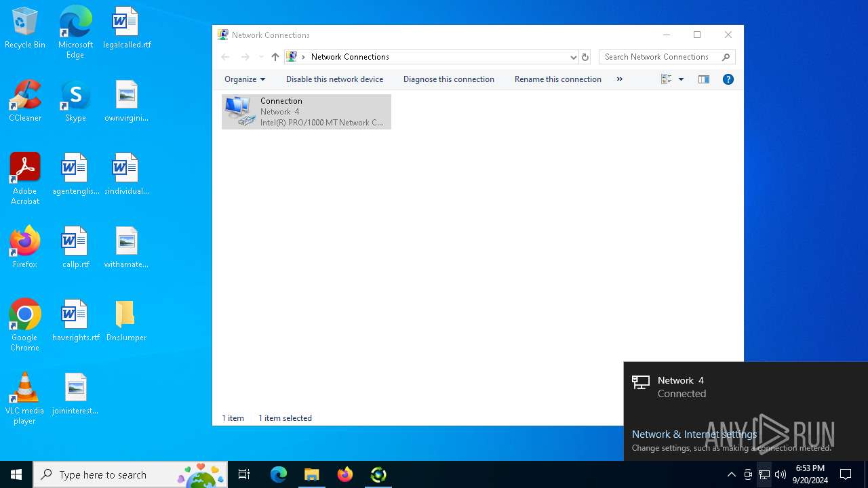The height and width of the screenshot is (488, 868).
Task: Click the network tray icon
Action: click(x=764, y=474)
